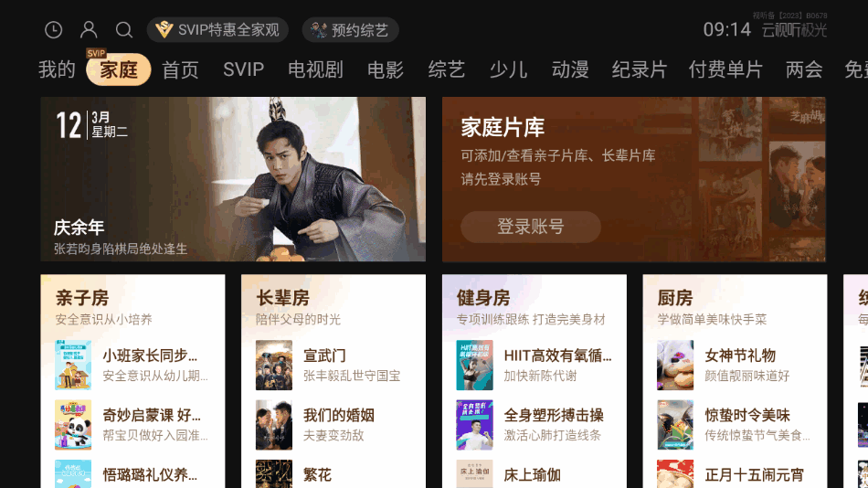Switch to the 电视剧 tab
Image resolution: width=868 pixels, height=488 pixels.
coord(315,69)
